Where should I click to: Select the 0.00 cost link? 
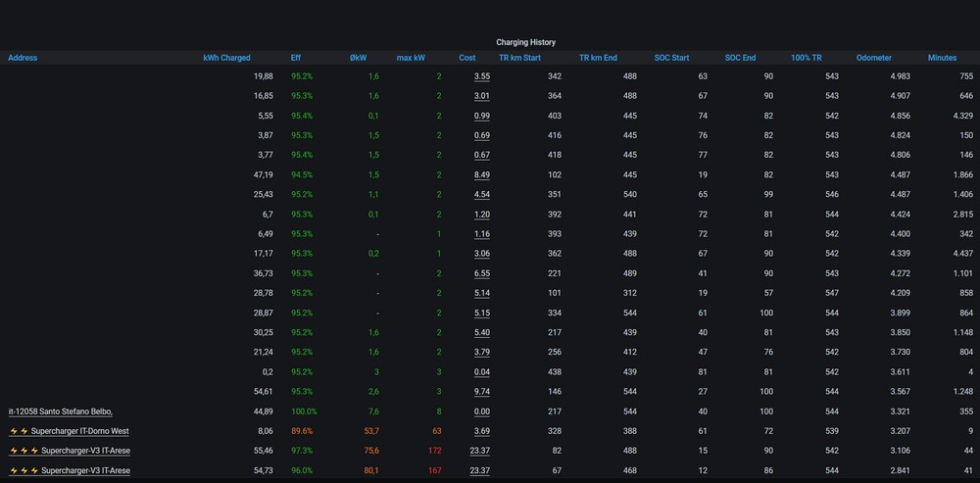pos(481,411)
